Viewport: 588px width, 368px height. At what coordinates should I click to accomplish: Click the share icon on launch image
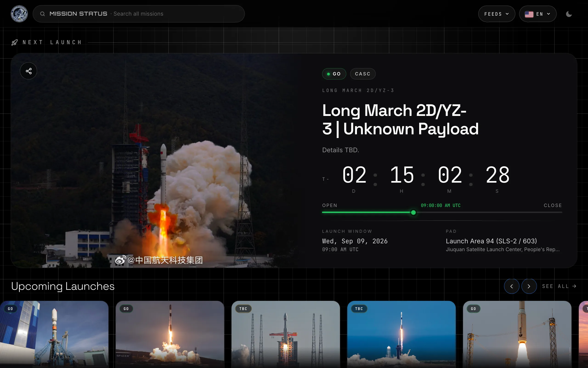point(29,71)
